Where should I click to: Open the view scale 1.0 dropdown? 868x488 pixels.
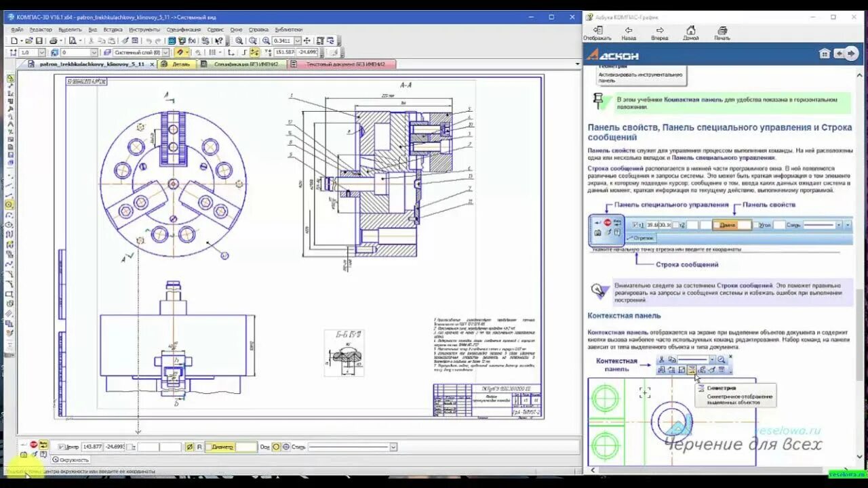tap(42, 52)
